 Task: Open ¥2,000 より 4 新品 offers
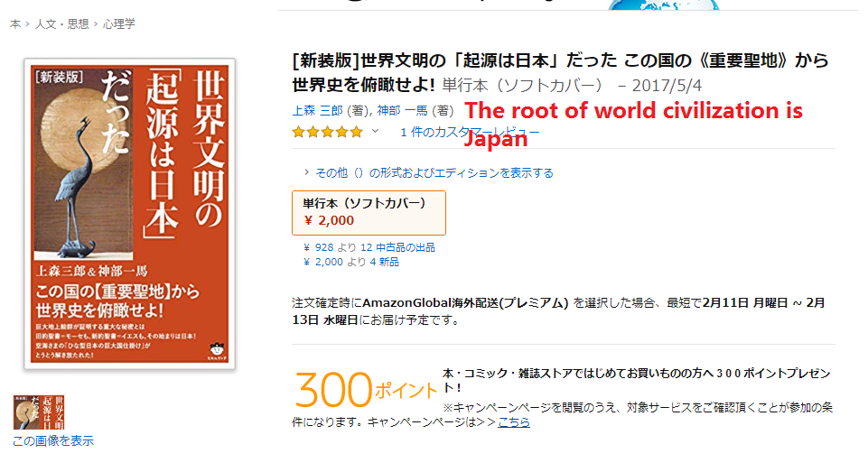pos(351,262)
